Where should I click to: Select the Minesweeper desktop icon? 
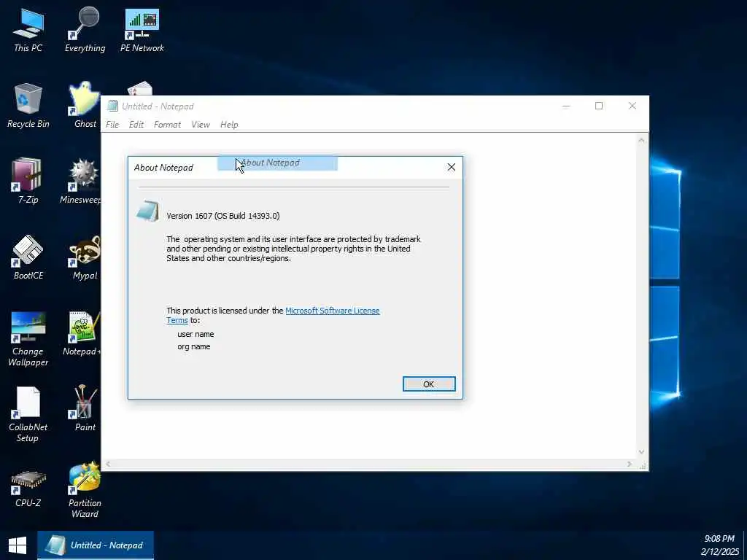click(x=80, y=182)
